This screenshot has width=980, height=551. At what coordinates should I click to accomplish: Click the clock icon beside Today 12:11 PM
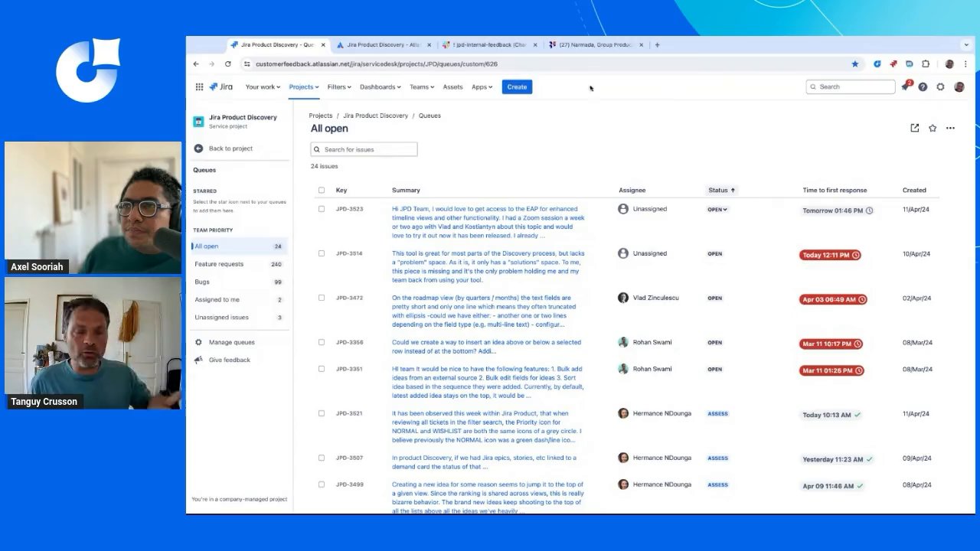click(855, 255)
